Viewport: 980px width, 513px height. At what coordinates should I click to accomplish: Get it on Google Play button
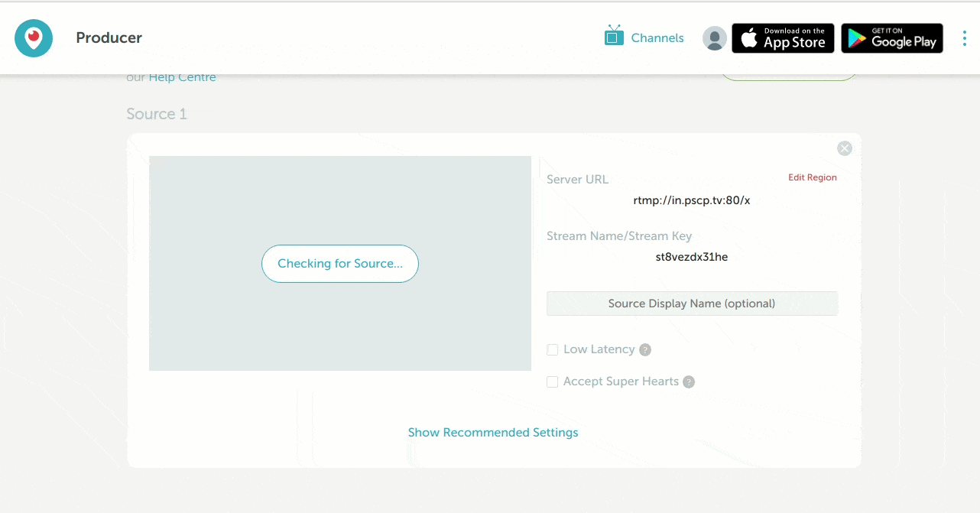892,38
